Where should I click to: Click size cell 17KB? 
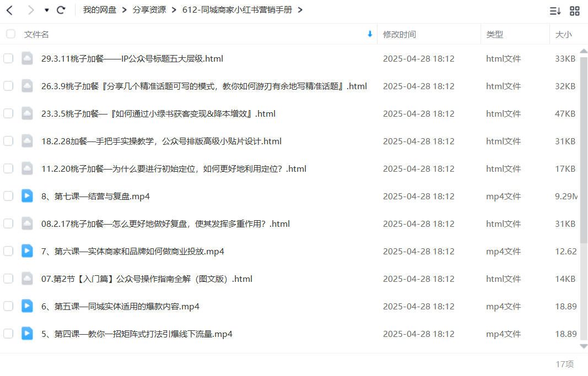pyautogui.click(x=565, y=169)
